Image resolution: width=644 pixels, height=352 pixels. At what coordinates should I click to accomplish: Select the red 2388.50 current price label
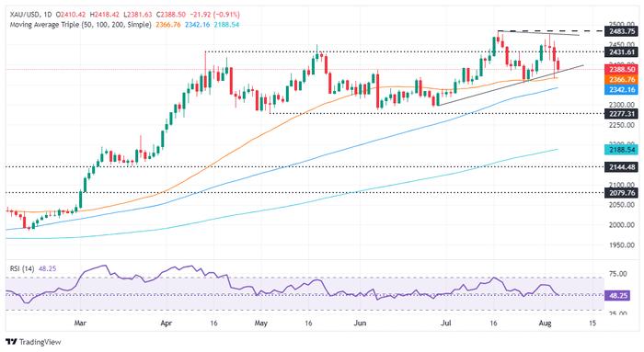click(x=621, y=70)
